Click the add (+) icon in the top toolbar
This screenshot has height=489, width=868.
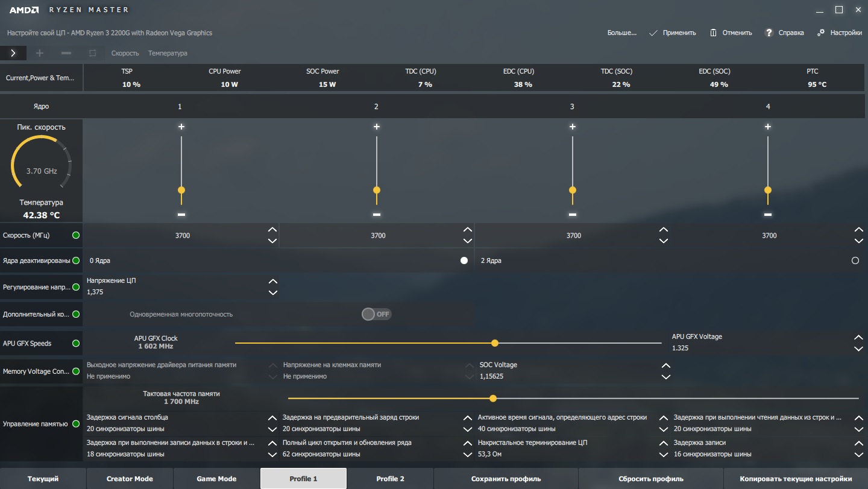40,53
